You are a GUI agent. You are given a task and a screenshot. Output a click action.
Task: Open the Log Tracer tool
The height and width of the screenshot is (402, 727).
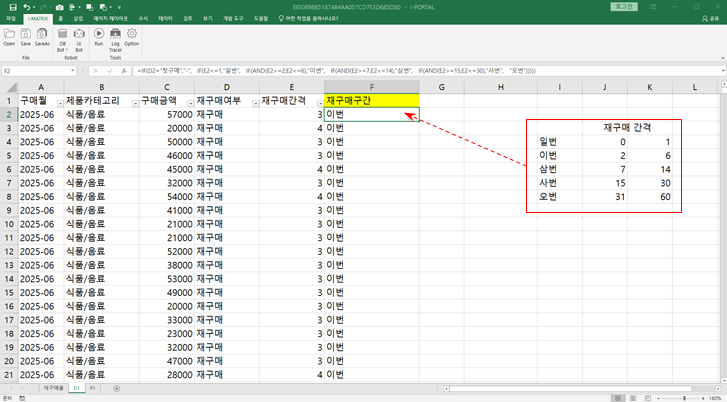[x=115, y=35]
